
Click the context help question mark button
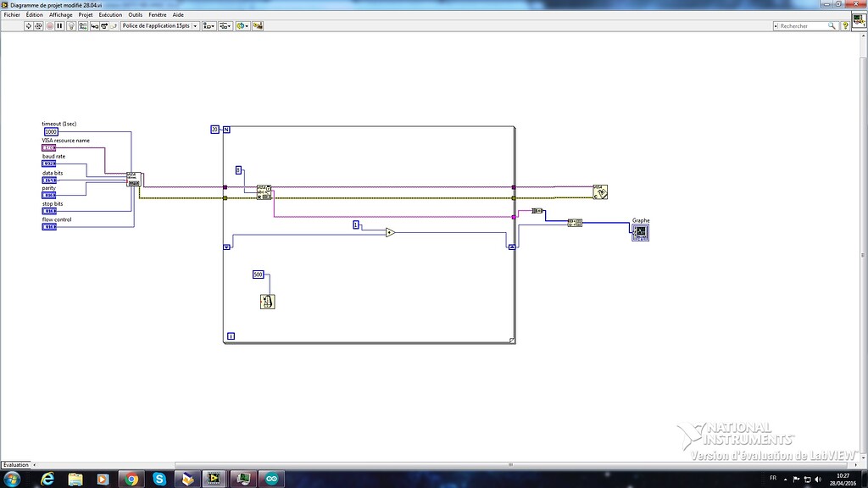(x=844, y=25)
